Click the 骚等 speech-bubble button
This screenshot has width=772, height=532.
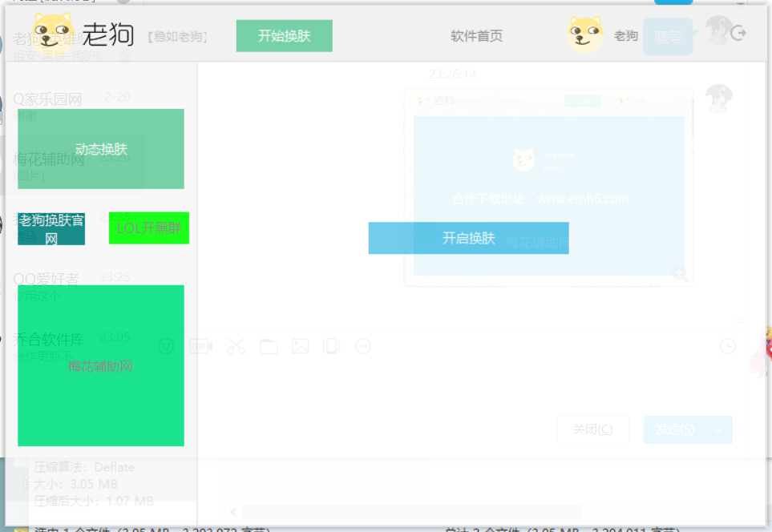coord(669,37)
